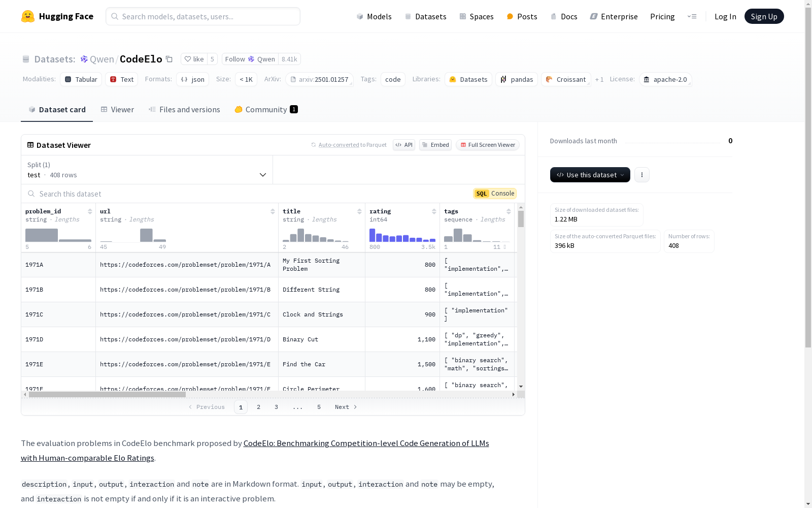The width and height of the screenshot is (812, 508).
Task: Focus the Search models, datasets, users field
Action: pyautogui.click(x=203, y=16)
